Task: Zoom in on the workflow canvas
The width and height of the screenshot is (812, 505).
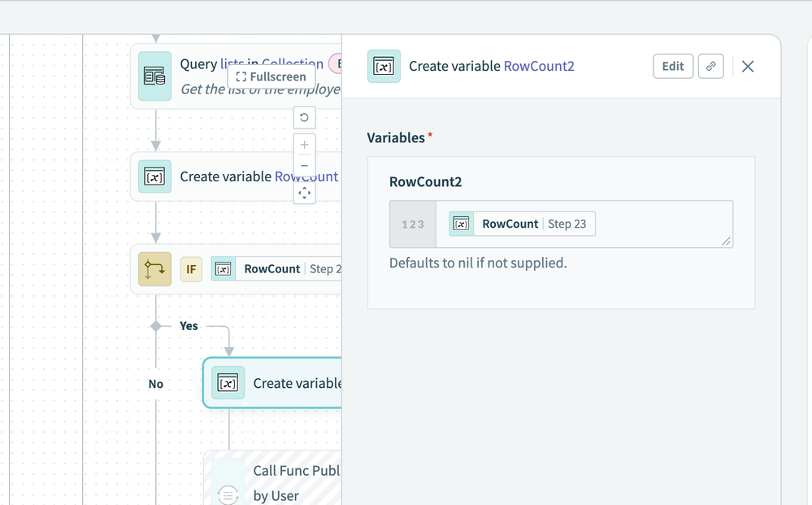Action: tap(304, 145)
